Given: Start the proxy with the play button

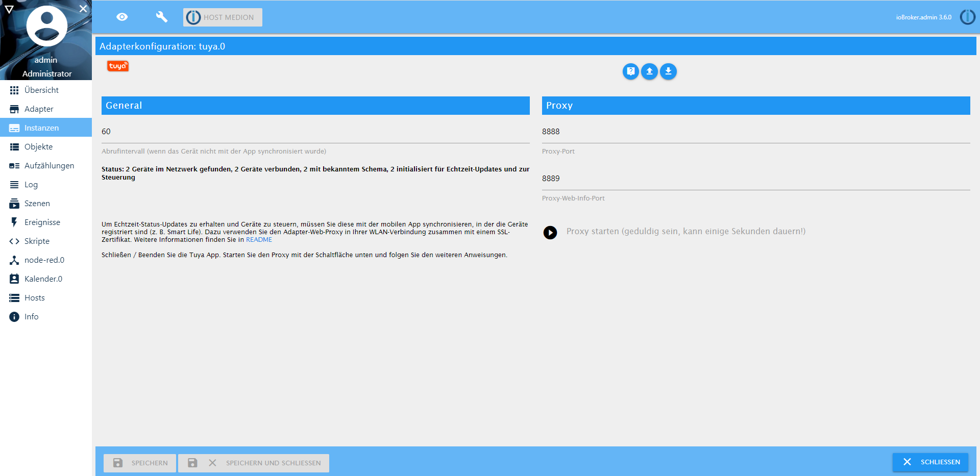Looking at the screenshot, I should point(550,233).
